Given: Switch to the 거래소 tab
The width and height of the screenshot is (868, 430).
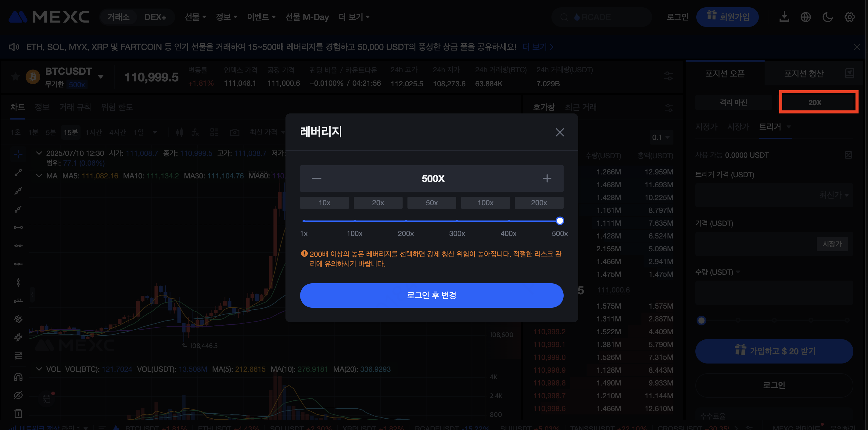Looking at the screenshot, I should 118,17.
